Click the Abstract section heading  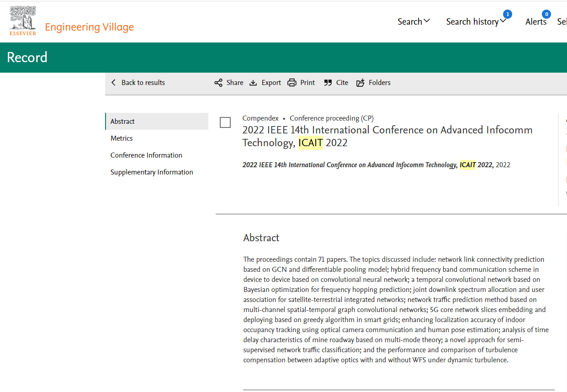261,238
